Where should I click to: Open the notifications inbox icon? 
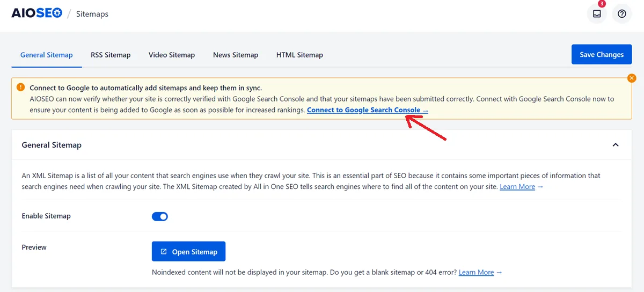(597, 14)
